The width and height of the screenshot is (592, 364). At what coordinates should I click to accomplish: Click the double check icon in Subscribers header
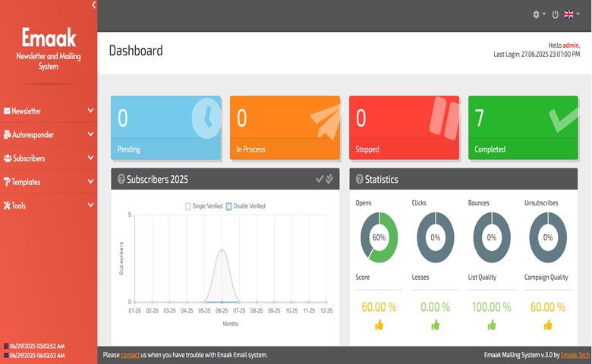329,179
